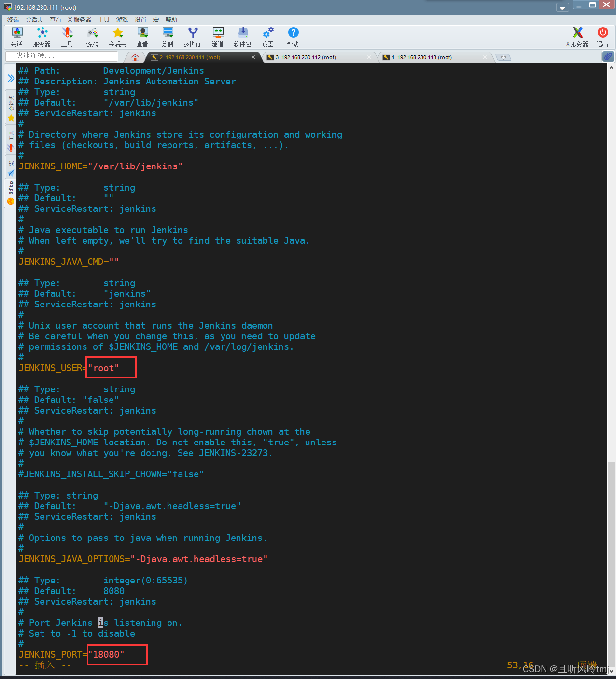Click the 游戏 (Games) toolbar icon

point(92,37)
